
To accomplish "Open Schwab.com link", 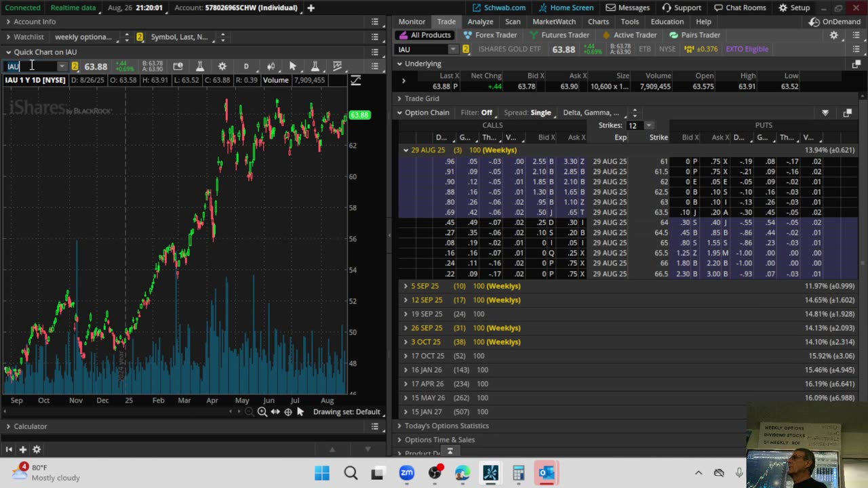I will [x=499, y=7].
